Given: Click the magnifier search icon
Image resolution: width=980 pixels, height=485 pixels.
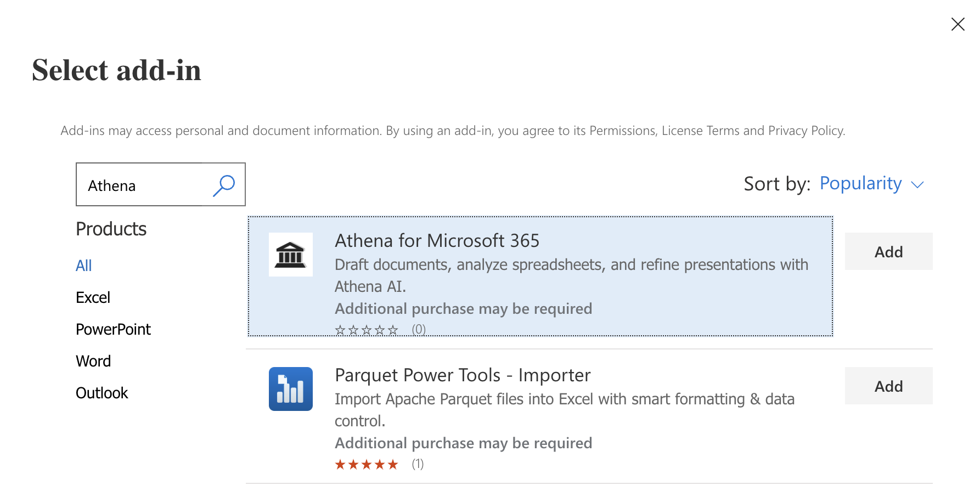Looking at the screenshot, I should click(224, 185).
